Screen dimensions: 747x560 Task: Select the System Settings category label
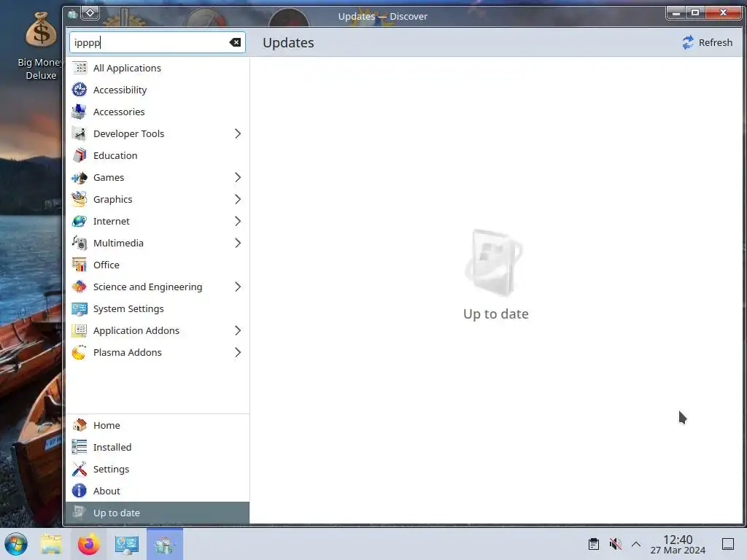128,309
